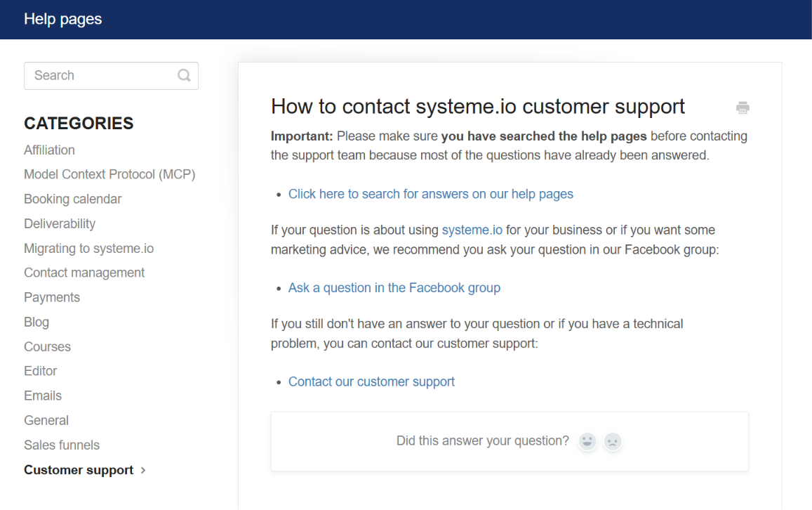Click the article title How to contact systeme.io customer support
This screenshot has width=812, height=510.
pos(477,107)
